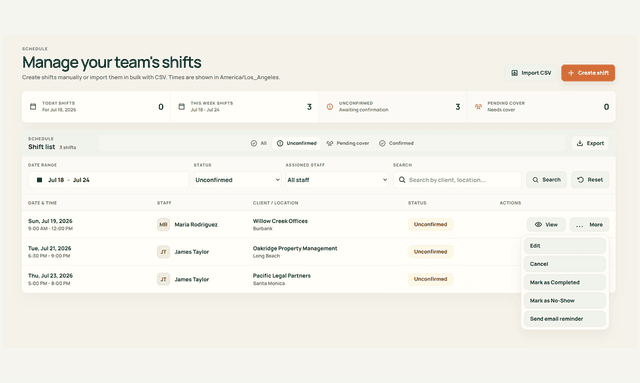Click the Status column header in table
Viewport: 640px width, 383px height.
pyautogui.click(x=417, y=203)
